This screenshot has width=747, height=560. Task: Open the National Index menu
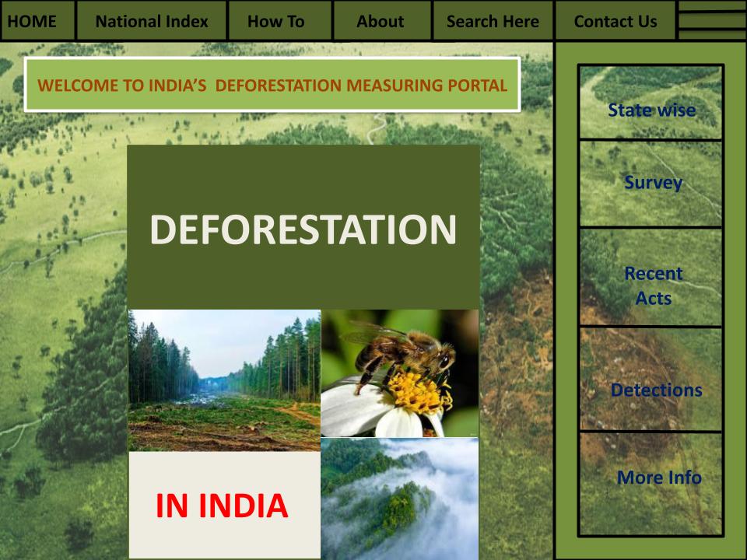click(152, 21)
